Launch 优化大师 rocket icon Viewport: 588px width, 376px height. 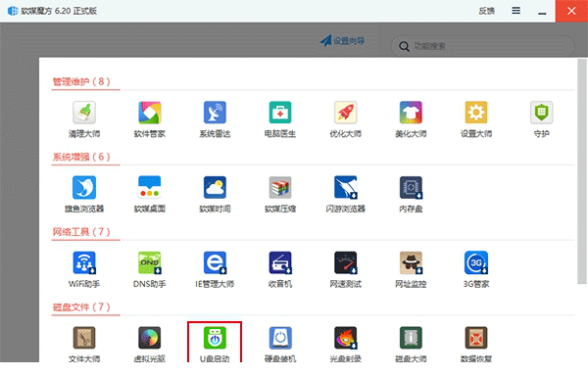(345, 119)
